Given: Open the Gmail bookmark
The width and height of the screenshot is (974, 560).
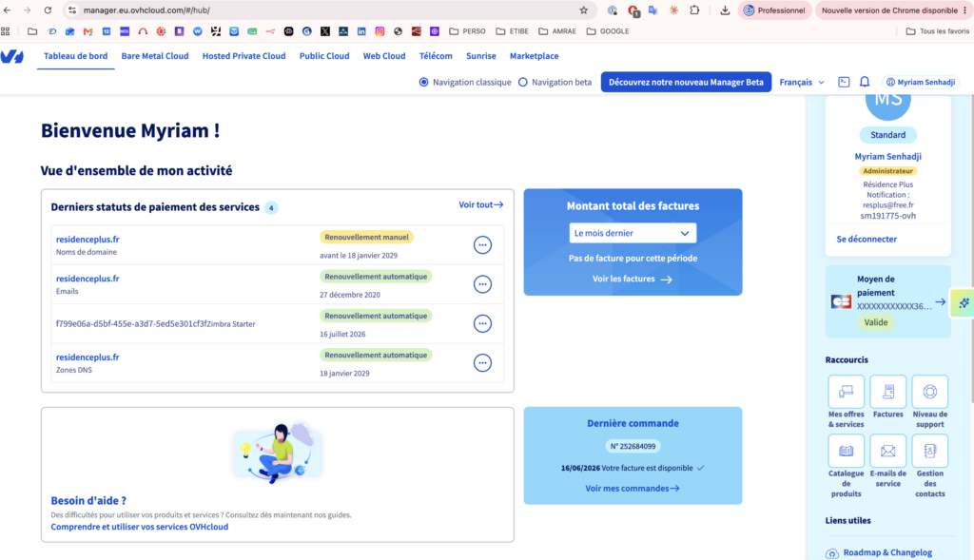Looking at the screenshot, I should tap(88, 31).
